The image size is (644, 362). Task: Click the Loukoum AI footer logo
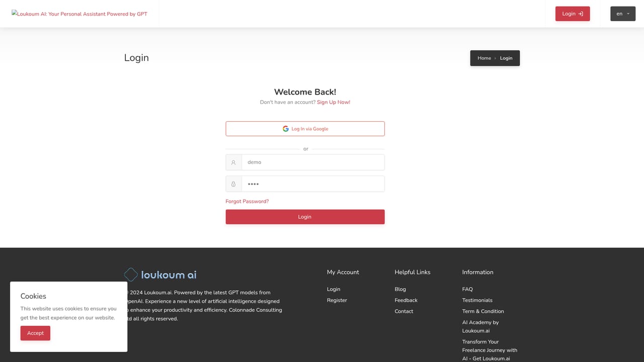(x=160, y=275)
